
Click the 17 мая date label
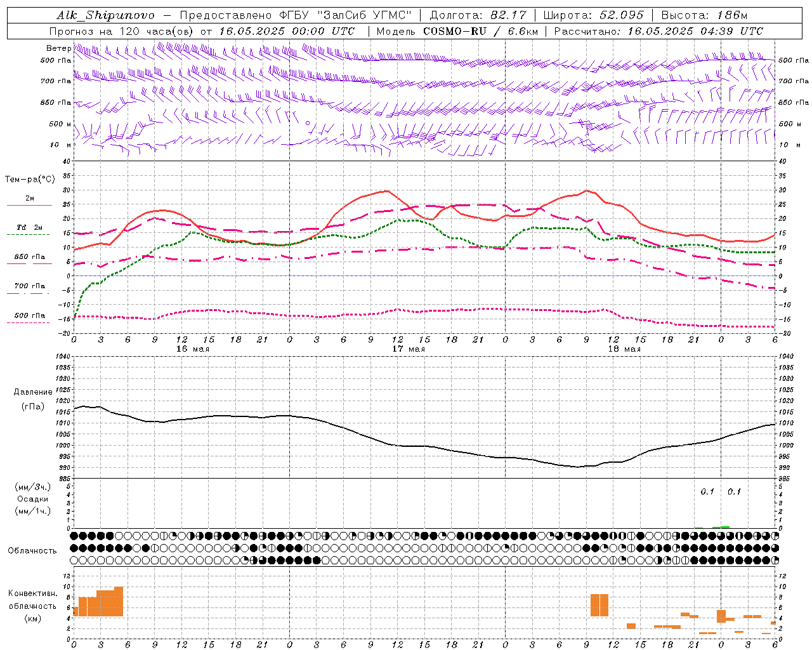pos(408,349)
